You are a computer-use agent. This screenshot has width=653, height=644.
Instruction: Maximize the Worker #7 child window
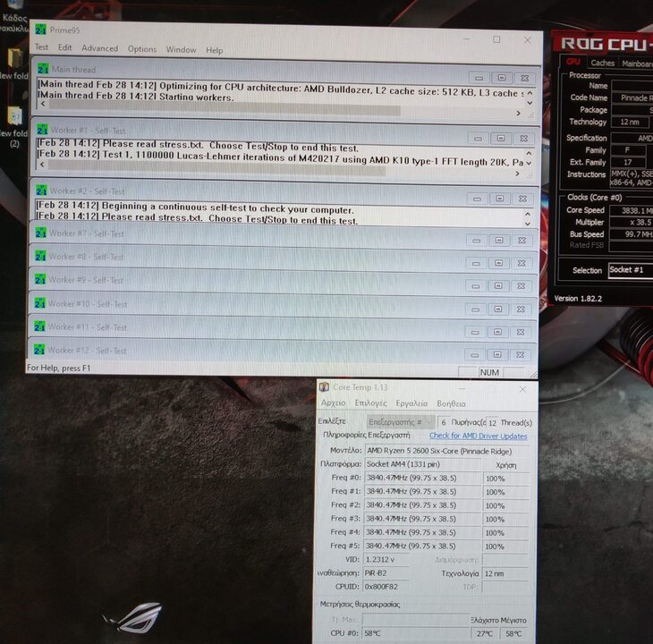tap(499, 241)
